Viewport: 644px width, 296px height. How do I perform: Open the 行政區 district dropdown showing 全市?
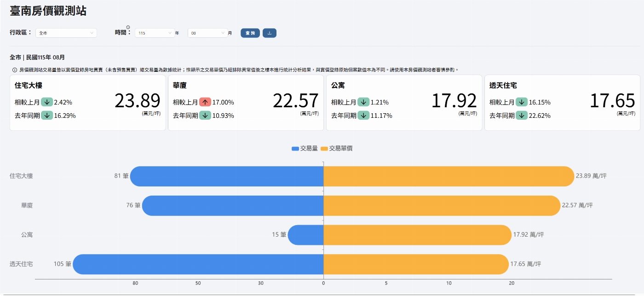click(66, 33)
